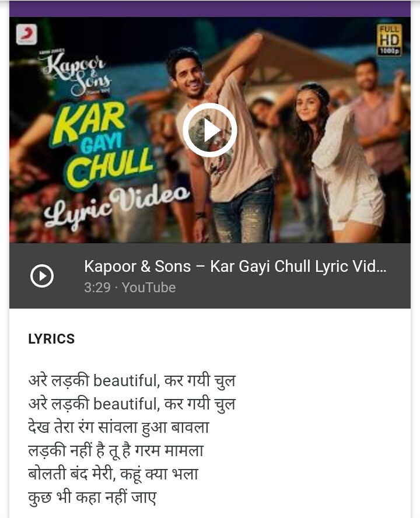Click the Sony Music logo on thumbnail
The height and width of the screenshot is (518, 420).
(x=26, y=34)
